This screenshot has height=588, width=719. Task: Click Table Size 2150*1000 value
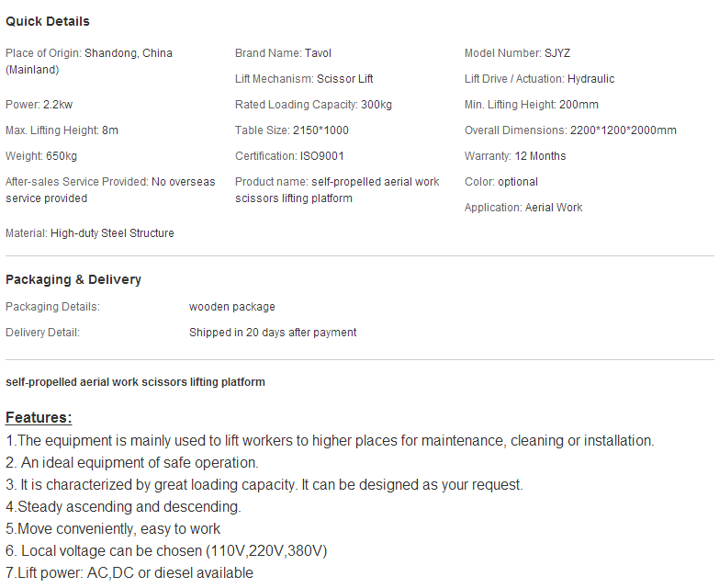click(292, 130)
